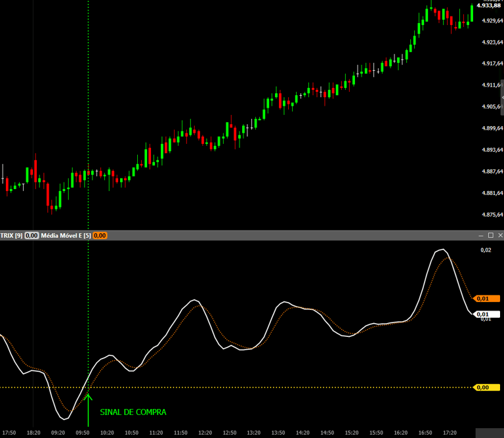Click the 4.893,64 price axis label

(x=492, y=150)
